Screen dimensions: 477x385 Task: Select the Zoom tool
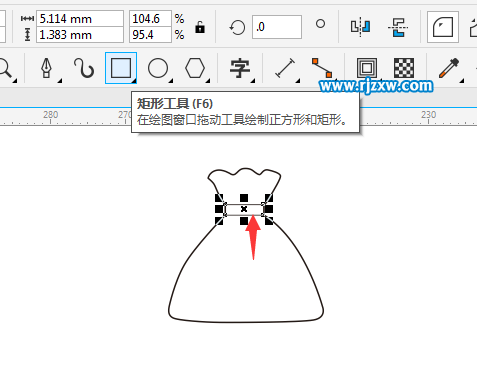5,68
